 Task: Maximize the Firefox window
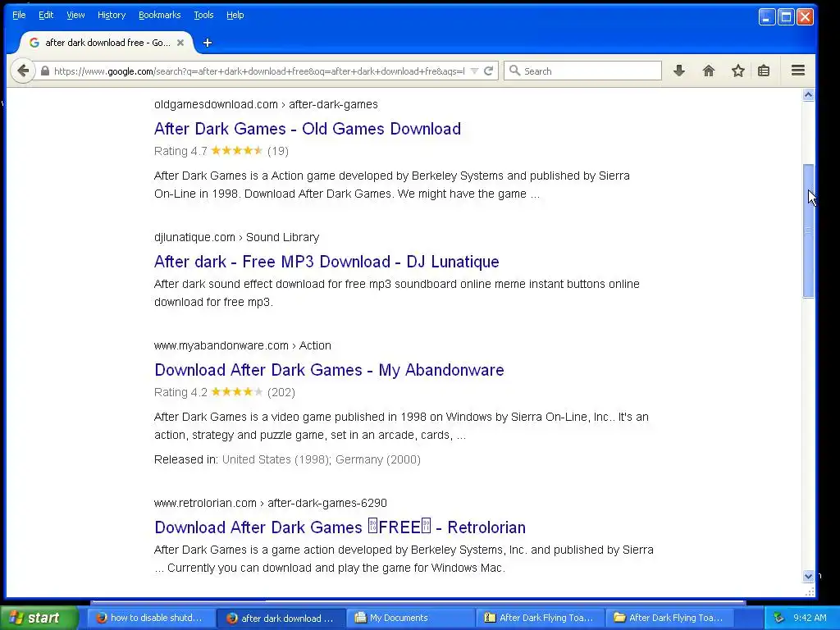(786, 17)
